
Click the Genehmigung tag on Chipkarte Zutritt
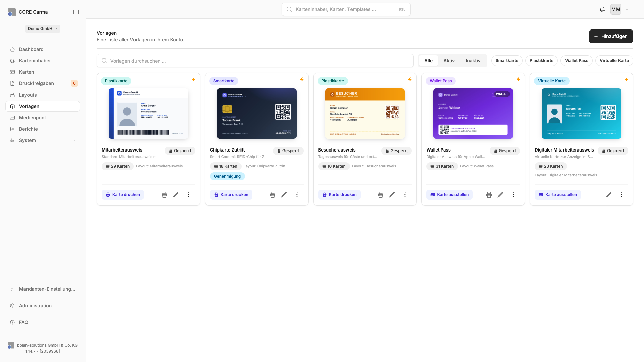click(227, 176)
